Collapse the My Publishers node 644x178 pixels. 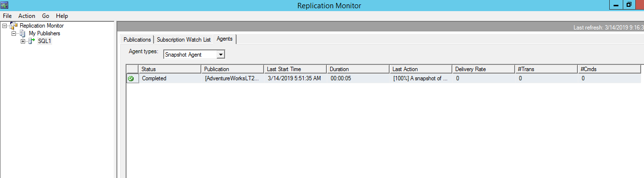(x=14, y=33)
